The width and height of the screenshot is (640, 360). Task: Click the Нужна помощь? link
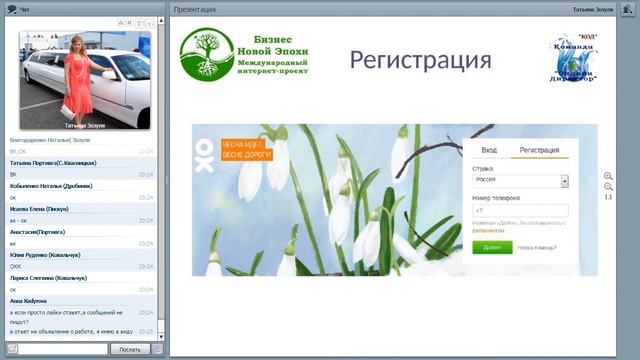537,248
